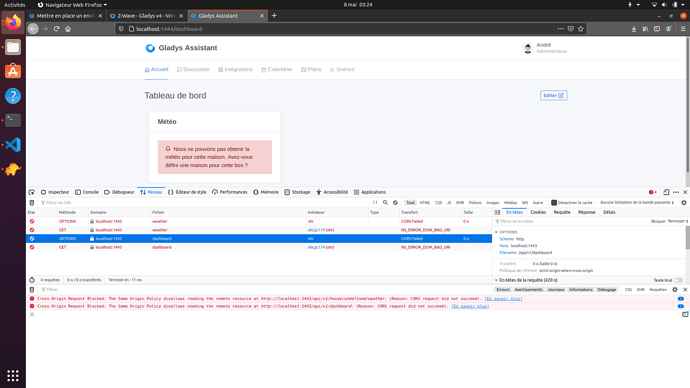Open the Stockage panel
Screen dimensions: 690x388
(297, 192)
